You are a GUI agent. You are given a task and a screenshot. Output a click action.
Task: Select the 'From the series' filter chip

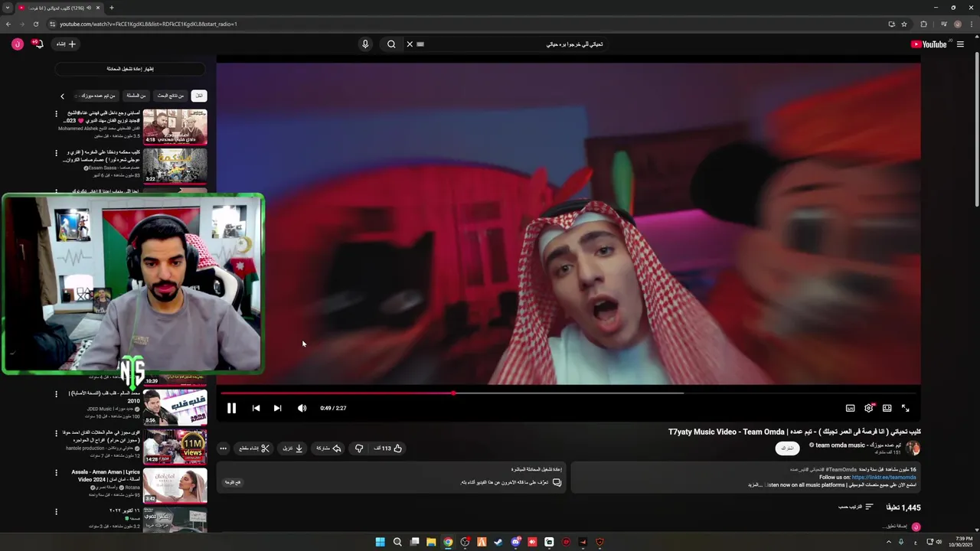[136, 96]
